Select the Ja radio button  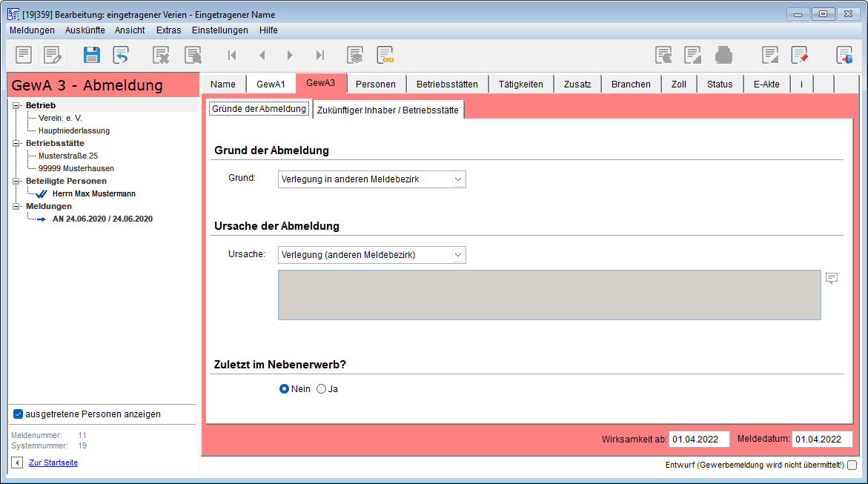pyautogui.click(x=321, y=389)
